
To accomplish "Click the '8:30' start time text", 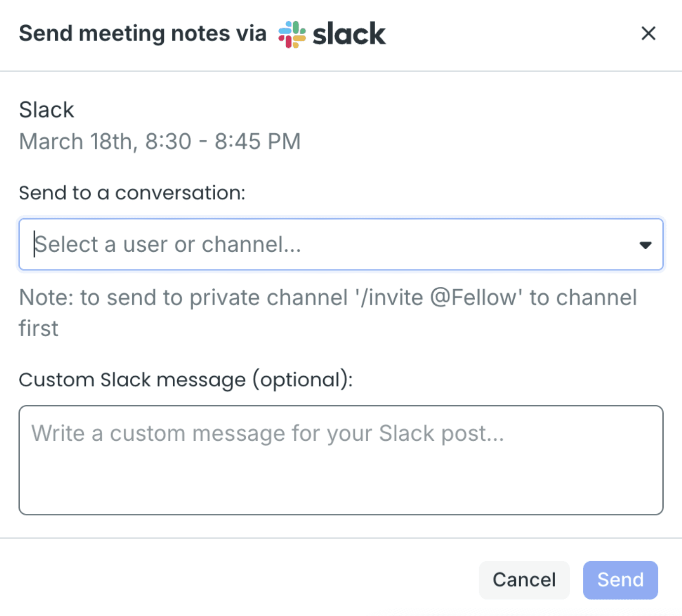I will (168, 142).
